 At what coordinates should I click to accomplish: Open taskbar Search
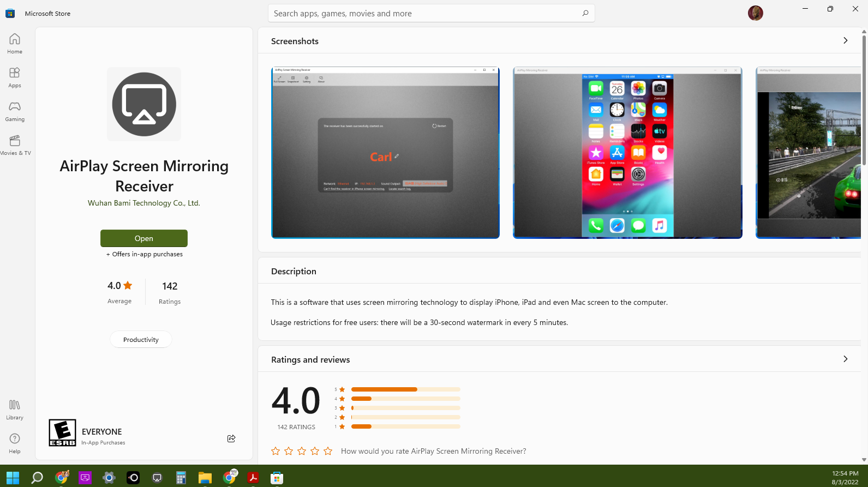(x=37, y=478)
